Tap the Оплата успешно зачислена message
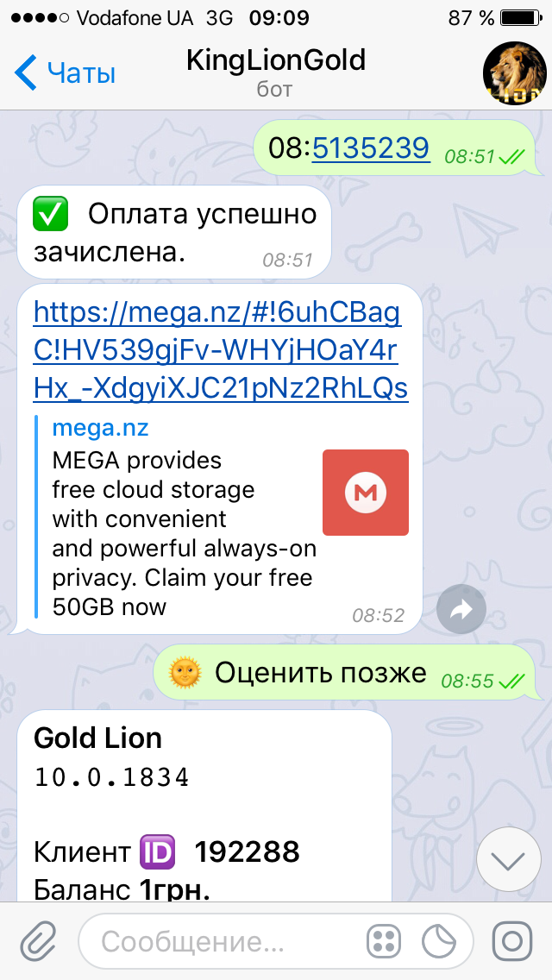Image resolution: width=552 pixels, height=980 pixels. 173,233
